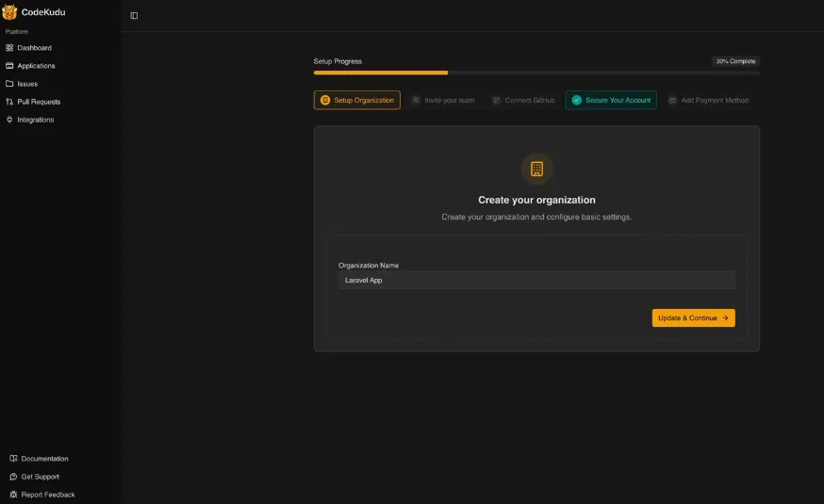Click the Get Support chat icon
824x504 pixels.
click(x=13, y=477)
